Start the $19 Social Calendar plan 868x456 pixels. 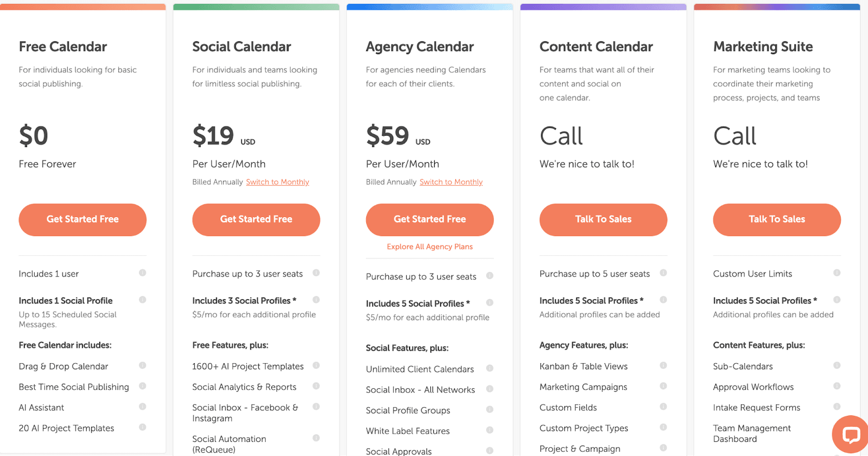click(x=256, y=219)
